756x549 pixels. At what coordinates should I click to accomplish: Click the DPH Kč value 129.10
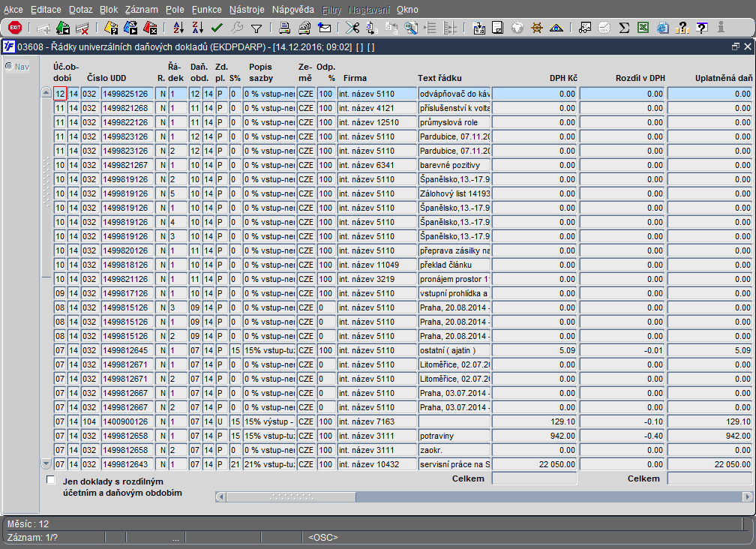(x=534, y=421)
